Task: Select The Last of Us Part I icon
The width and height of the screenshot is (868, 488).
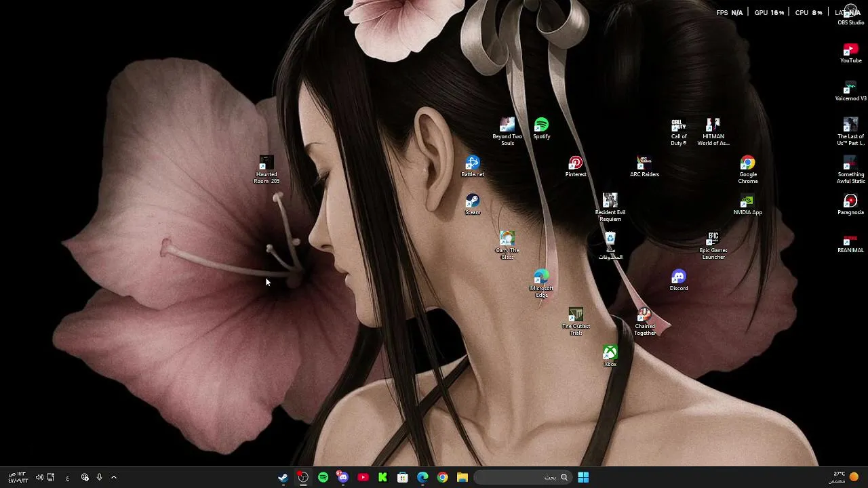Action: click(851, 131)
